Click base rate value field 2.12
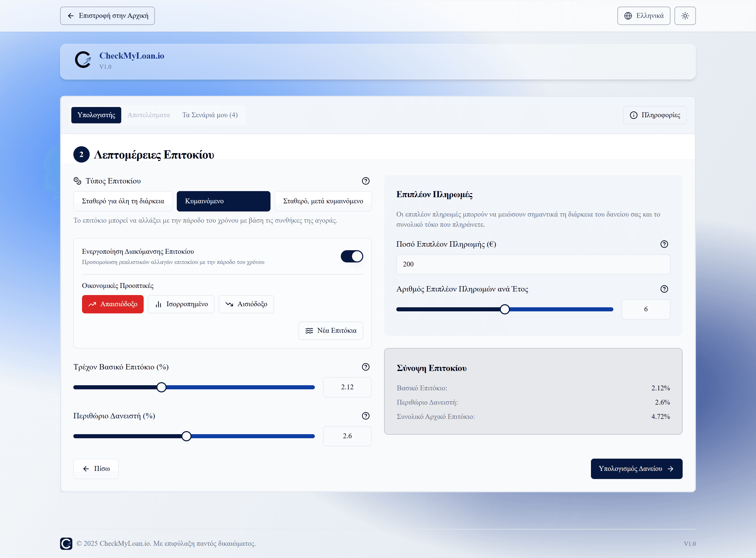Screen dimensions: 756x558 coord(347,388)
